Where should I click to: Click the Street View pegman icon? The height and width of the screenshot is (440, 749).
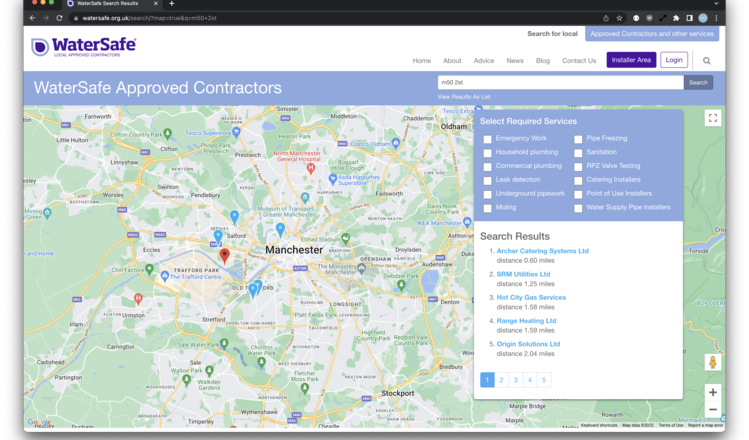click(712, 362)
